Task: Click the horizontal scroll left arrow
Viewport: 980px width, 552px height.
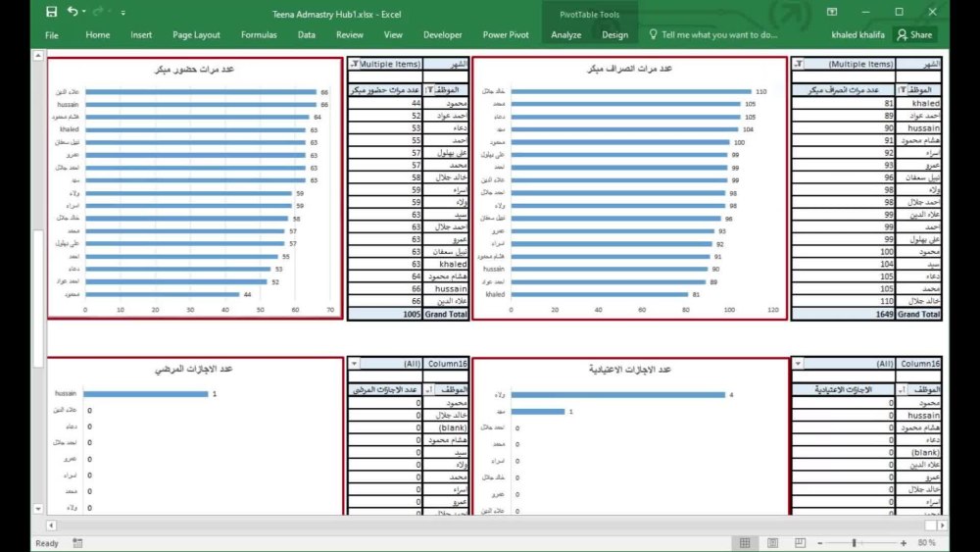Action: pos(52,526)
